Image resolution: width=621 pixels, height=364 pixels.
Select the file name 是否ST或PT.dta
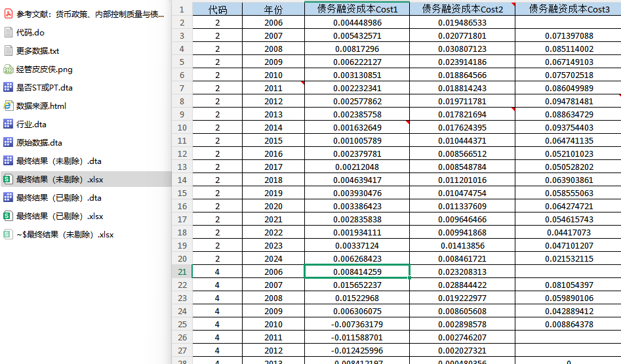(45, 87)
